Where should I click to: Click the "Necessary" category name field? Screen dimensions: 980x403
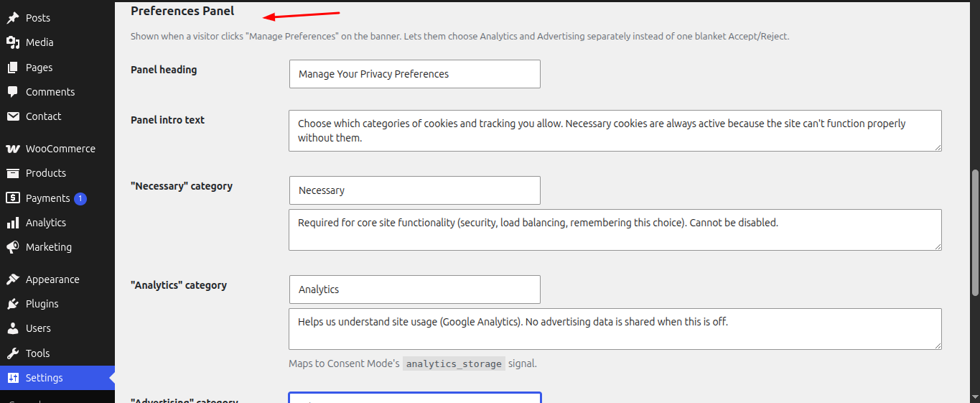tap(415, 190)
